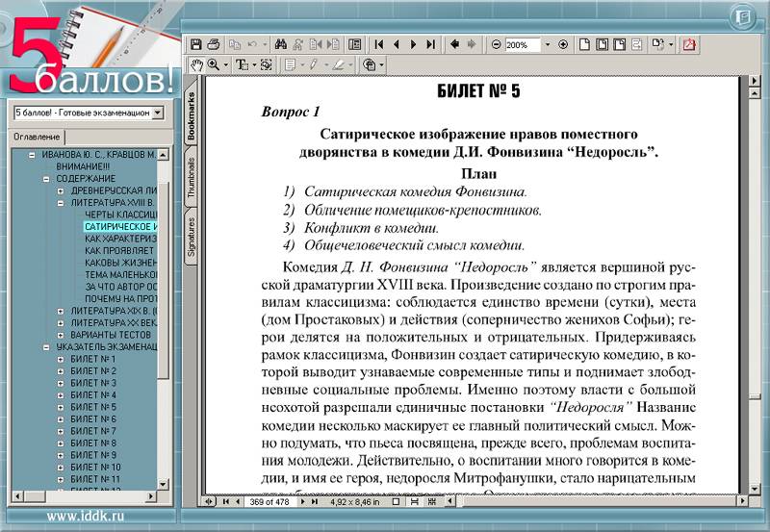Collapse the ИВАНОВА Ю. С., КРАВЦОВ tree node
The height and width of the screenshot is (532, 770).
point(32,155)
